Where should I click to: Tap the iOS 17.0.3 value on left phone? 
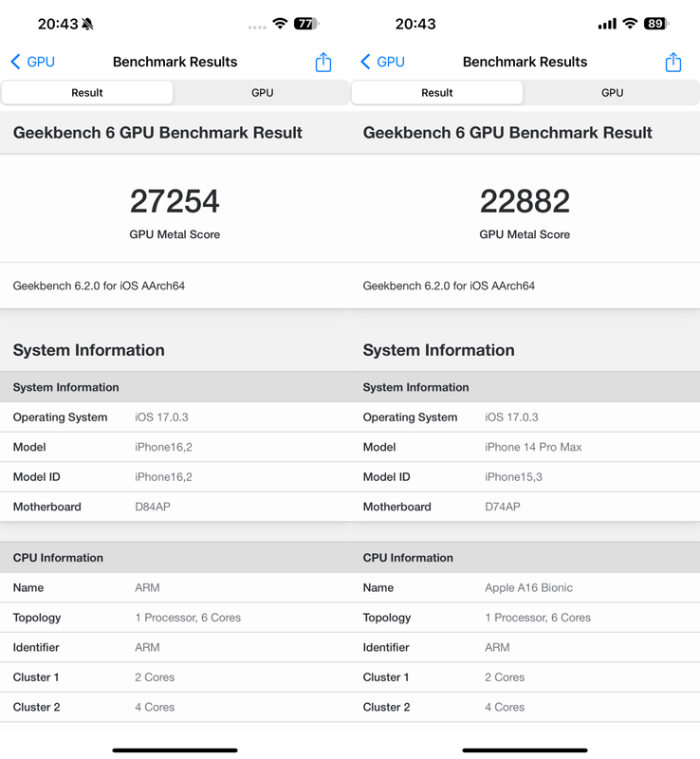coord(161,417)
